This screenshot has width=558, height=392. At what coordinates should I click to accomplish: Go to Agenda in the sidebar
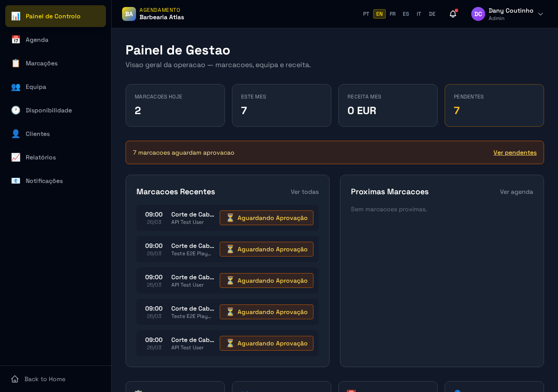[x=55, y=40]
